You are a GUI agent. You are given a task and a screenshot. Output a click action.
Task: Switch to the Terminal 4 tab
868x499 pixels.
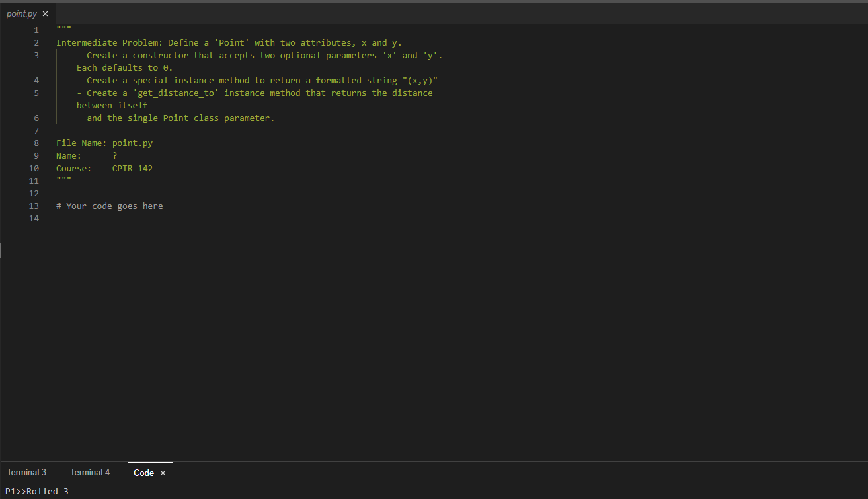(x=89, y=472)
